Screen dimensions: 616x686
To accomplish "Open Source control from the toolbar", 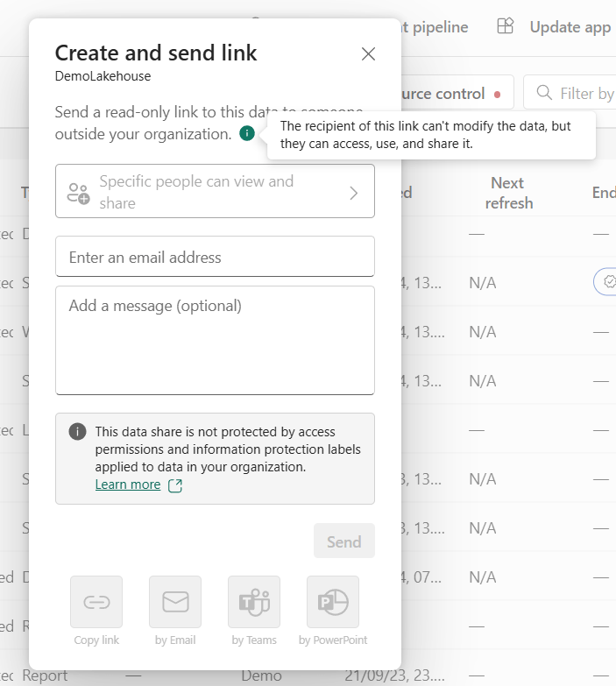I will pos(447,94).
